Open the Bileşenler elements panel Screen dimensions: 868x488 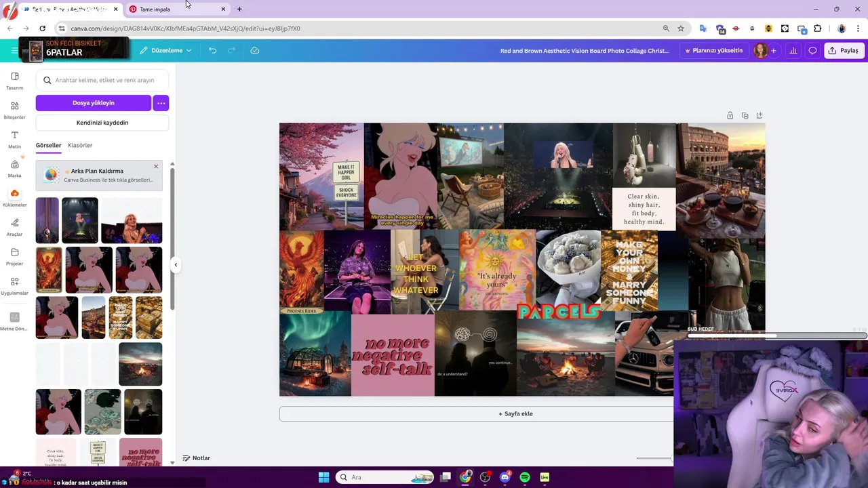[x=14, y=110]
